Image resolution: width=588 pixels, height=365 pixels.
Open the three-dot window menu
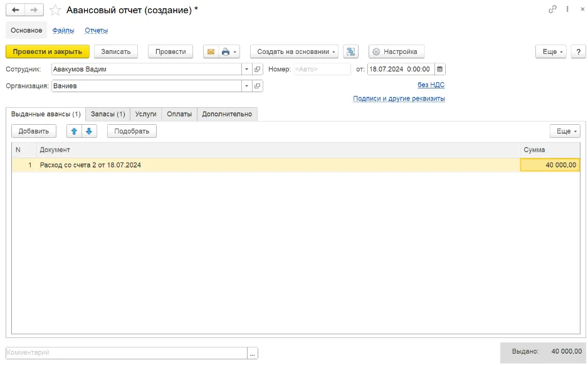point(567,9)
